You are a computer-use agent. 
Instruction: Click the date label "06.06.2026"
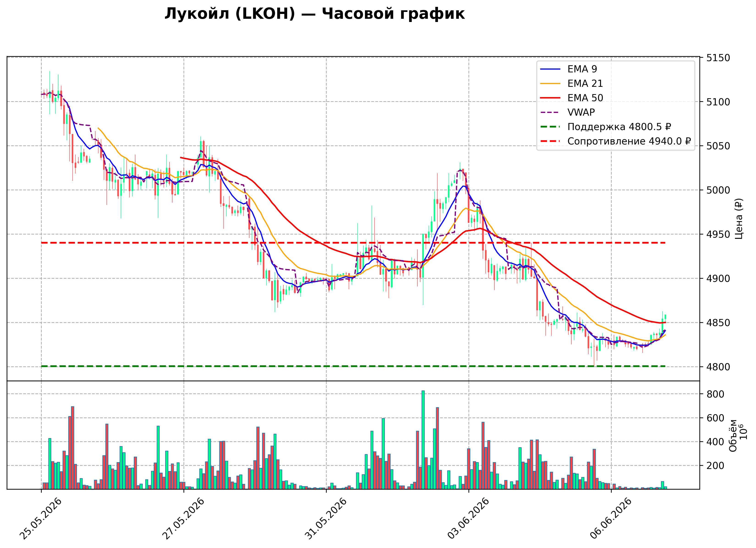[x=611, y=519]
